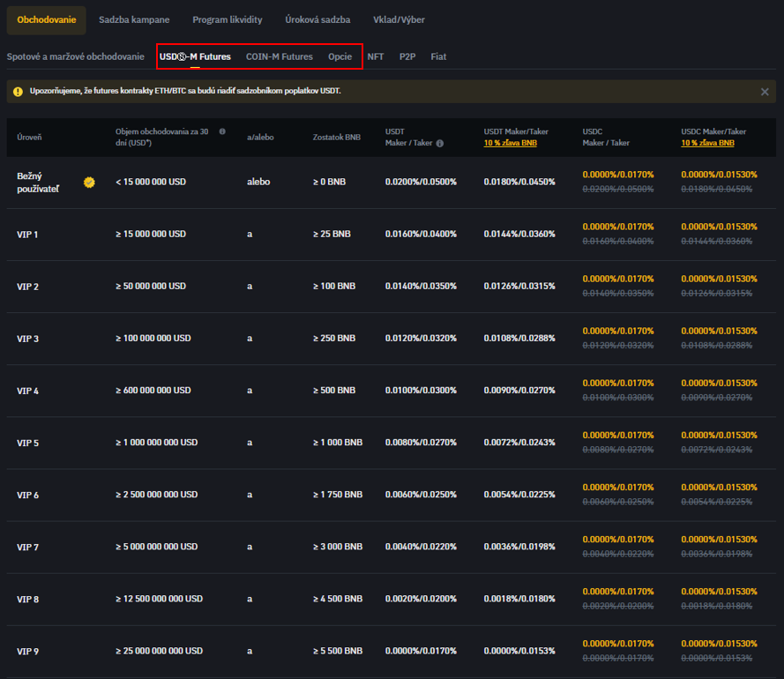Show NFT fee rates

(x=376, y=56)
